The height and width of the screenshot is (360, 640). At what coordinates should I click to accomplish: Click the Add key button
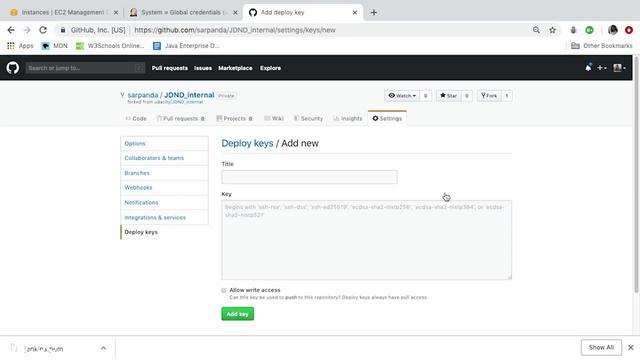click(x=238, y=314)
